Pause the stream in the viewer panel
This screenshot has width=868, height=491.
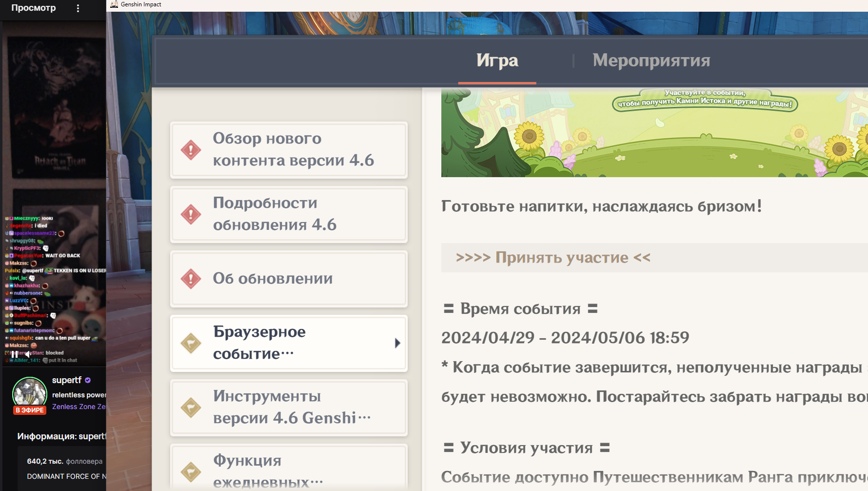[15, 354]
